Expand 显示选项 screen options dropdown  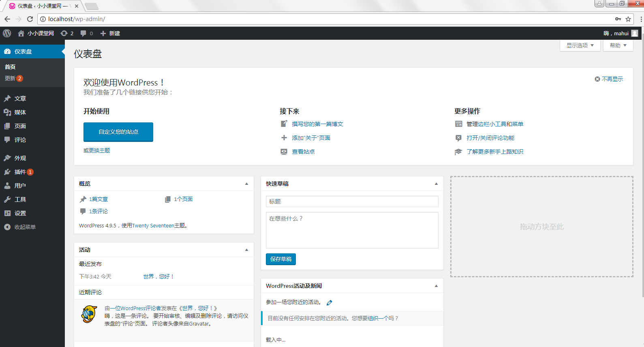[580, 45]
